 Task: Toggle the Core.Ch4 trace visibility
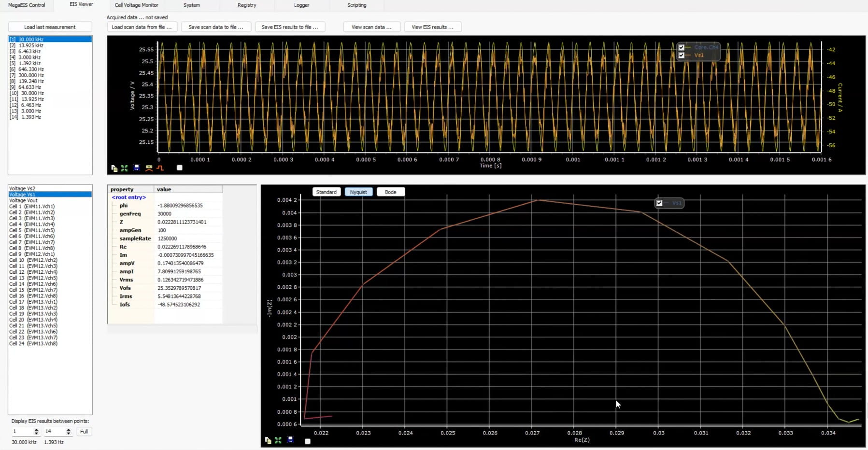(682, 47)
